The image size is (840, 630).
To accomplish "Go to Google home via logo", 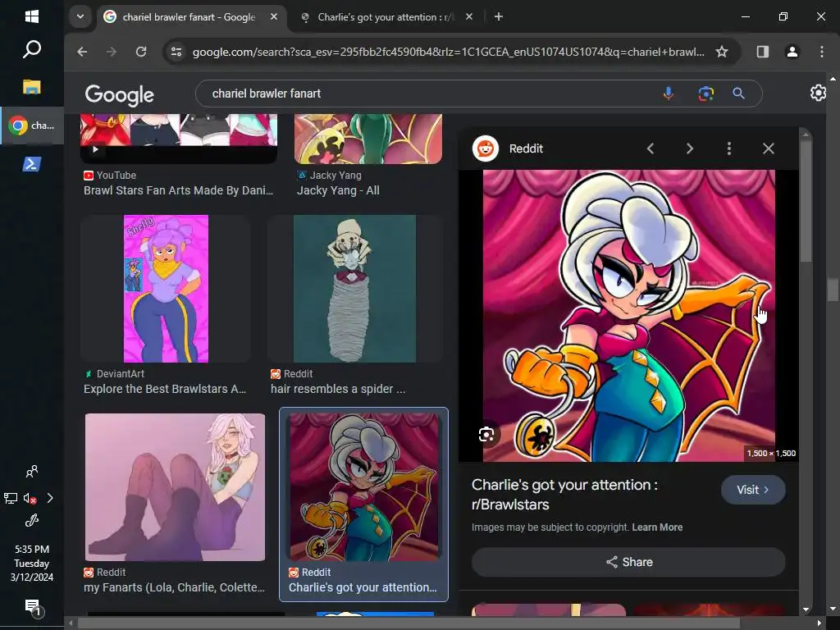I will (120, 94).
